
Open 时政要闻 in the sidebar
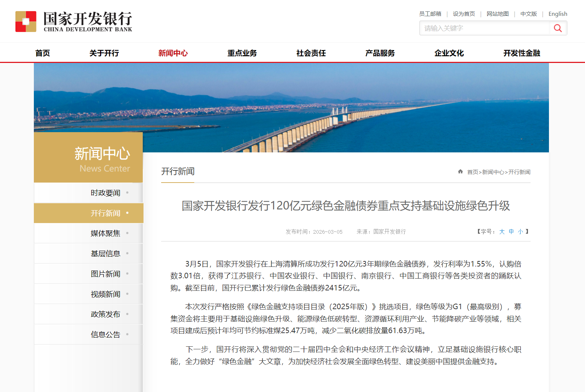coord(106,193)
